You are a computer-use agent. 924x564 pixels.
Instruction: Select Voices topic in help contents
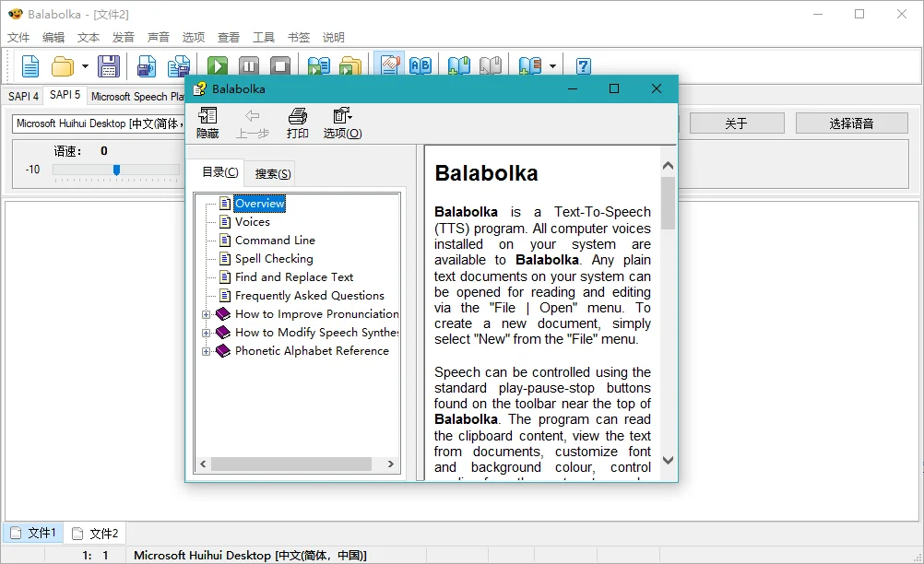253,222
